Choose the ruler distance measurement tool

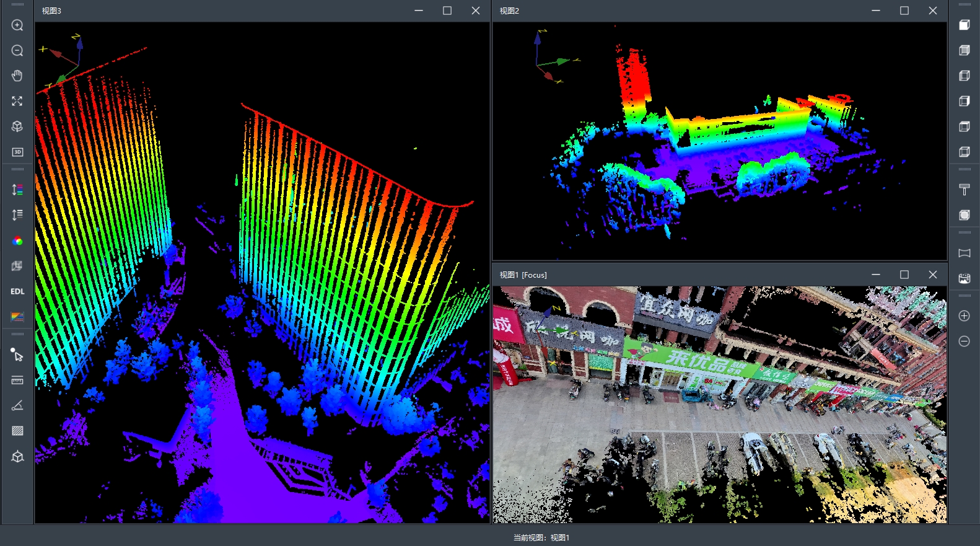point(17,380)
